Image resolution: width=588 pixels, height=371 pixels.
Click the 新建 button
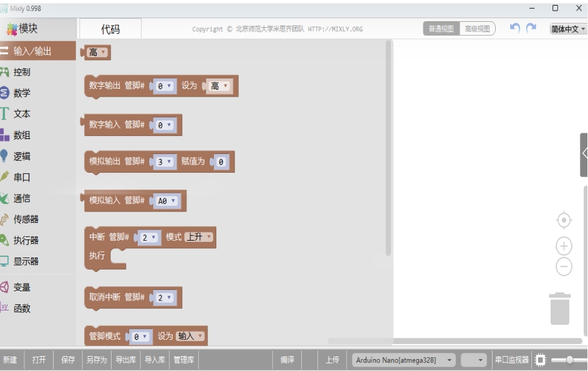[10, 360]
